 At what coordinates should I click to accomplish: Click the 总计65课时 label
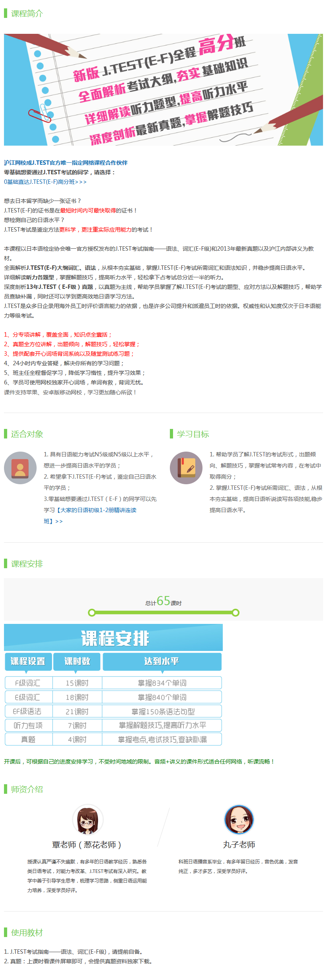pyautogui.click(x=163, y=601)
